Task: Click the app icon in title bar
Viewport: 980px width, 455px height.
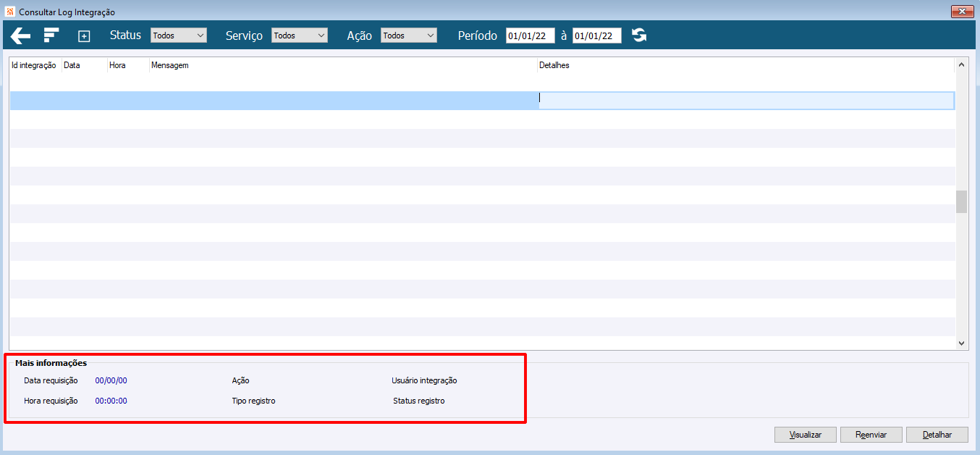Action: [x=10, y=12]
